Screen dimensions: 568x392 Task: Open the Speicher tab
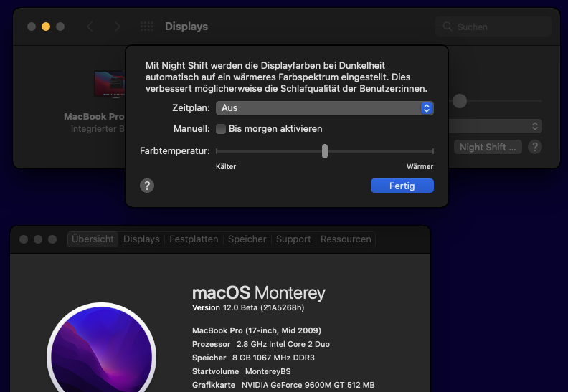click(x=247, y=239)
